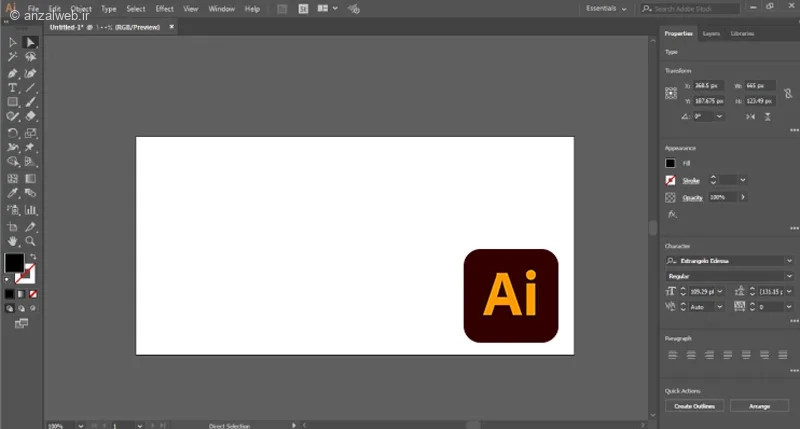The width and height of the screenshot is (800, 429).
Task: Pick the Rectangle tool
Action: [13, 102]
